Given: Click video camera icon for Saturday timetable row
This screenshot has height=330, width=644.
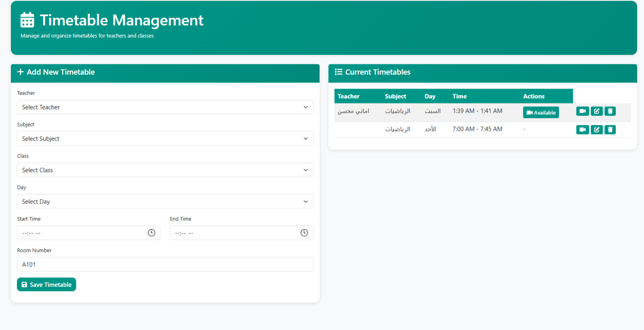Looking at the screenshot, I should click(x=582, y=111).
